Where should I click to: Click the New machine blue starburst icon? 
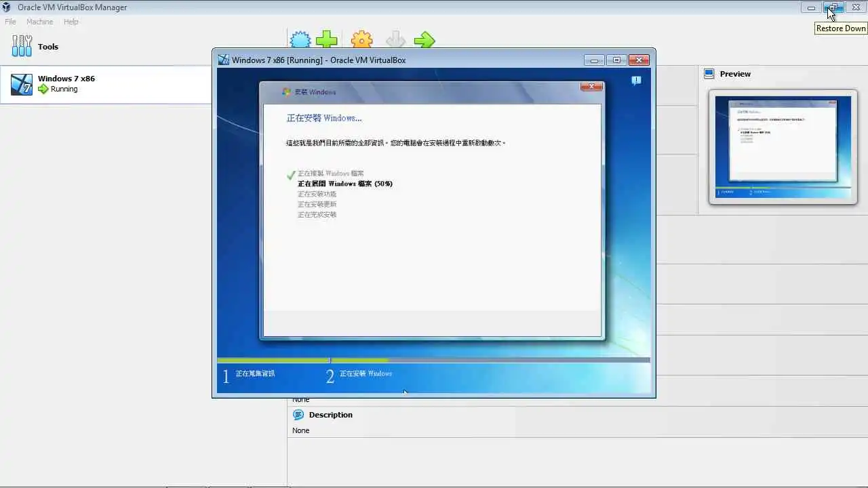300,39
